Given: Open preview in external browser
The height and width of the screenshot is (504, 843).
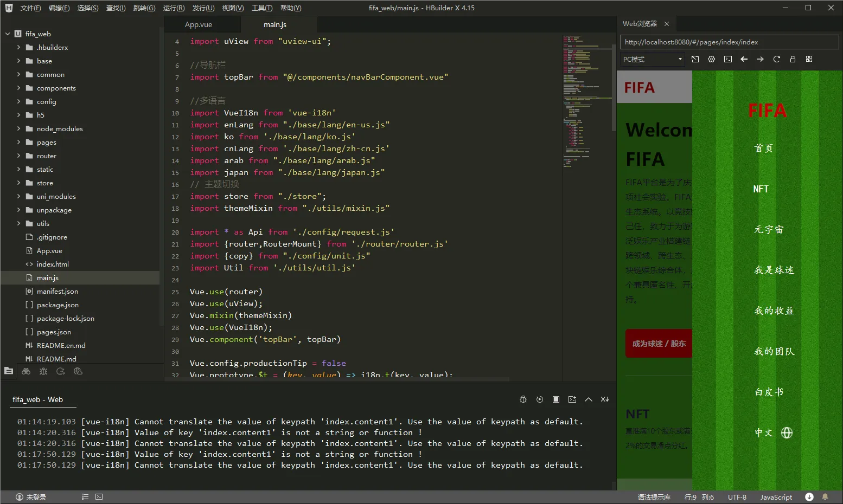Looking at the screenshot, I should click(695, 59).
